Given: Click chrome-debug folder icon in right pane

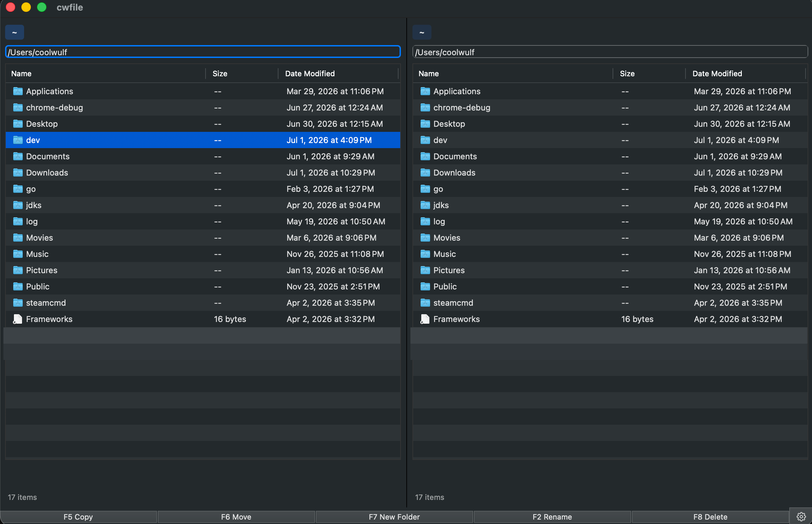Looking at the screenshot, I should 425,107.
